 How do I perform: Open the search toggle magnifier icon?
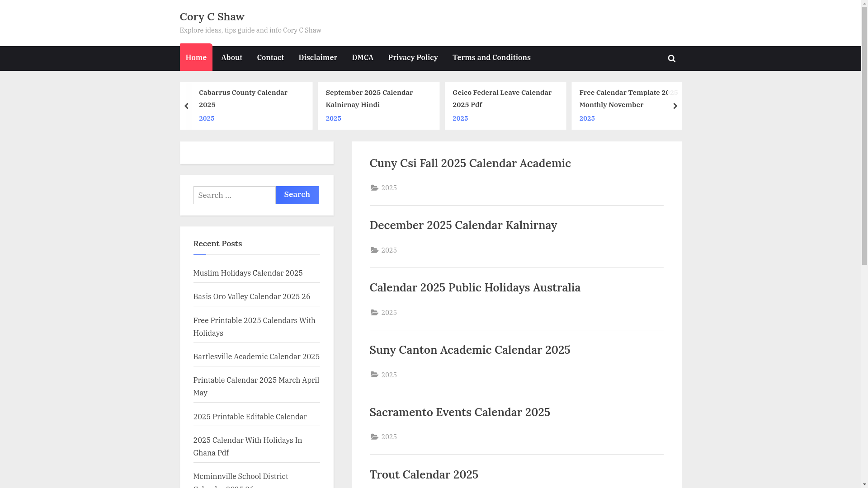click(x=671, y=58)
